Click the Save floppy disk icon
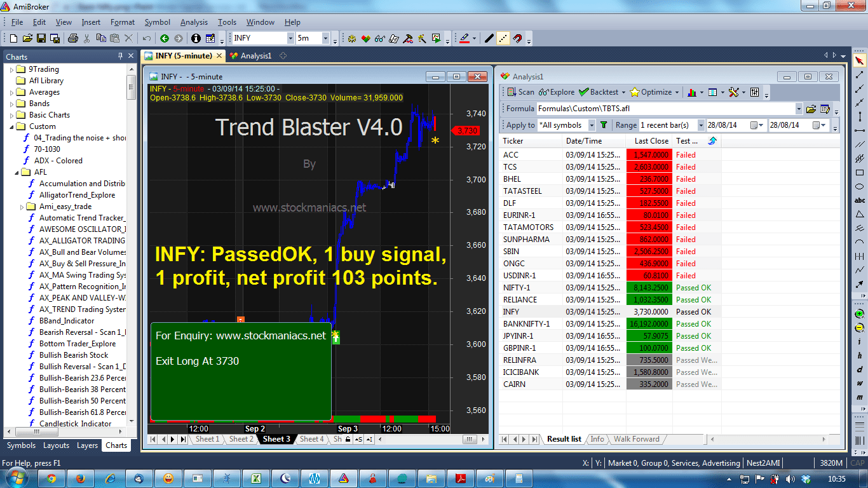 click(41, 38)
